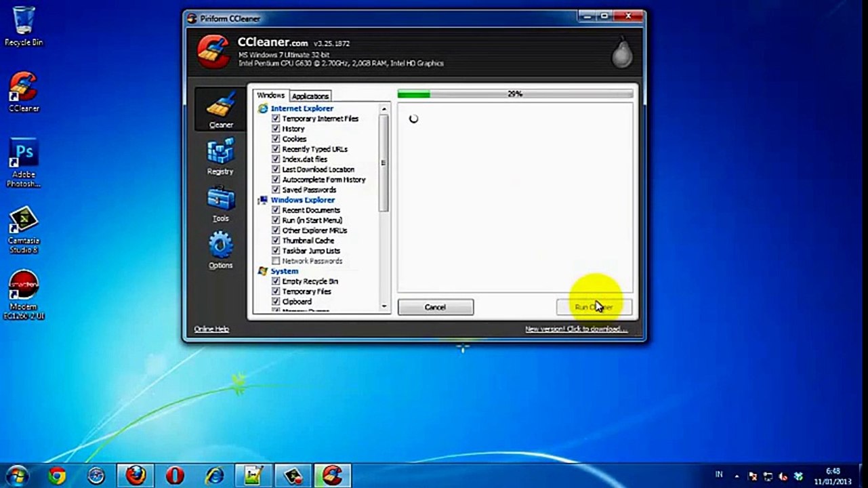Click the New version download link

pyautogui.click(x=576, y=329)
